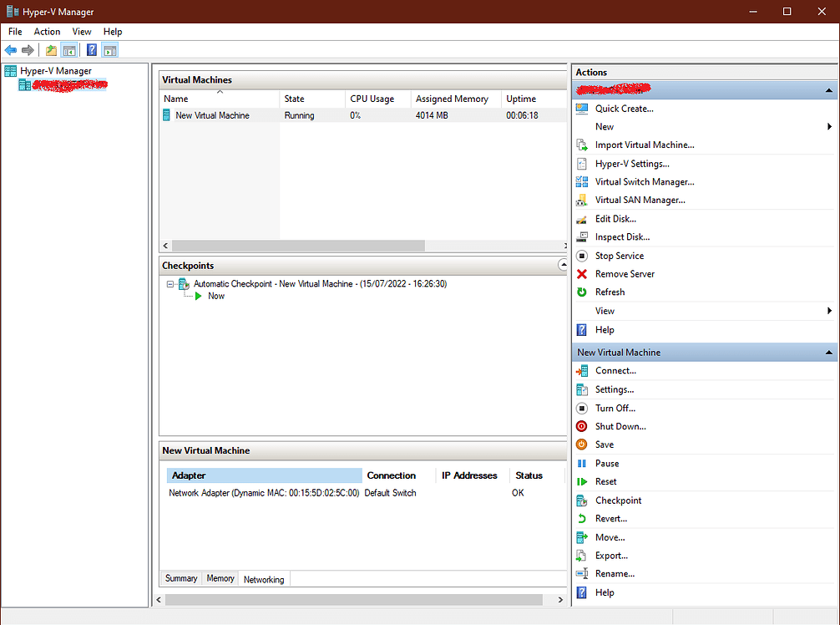Screen dimensions: 840x625
Task: Reset the New Virtual Machine
Action: [x=606, y=481]
